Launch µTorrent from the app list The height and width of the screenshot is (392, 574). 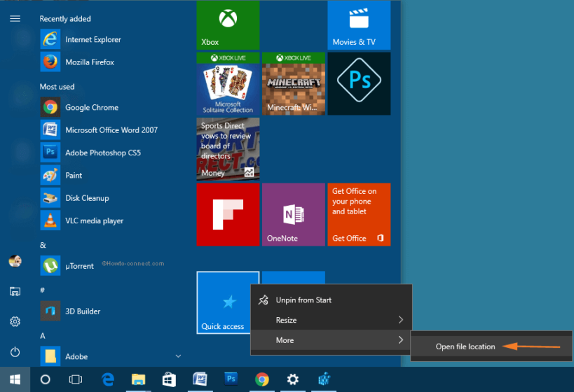tap(110, 266)
